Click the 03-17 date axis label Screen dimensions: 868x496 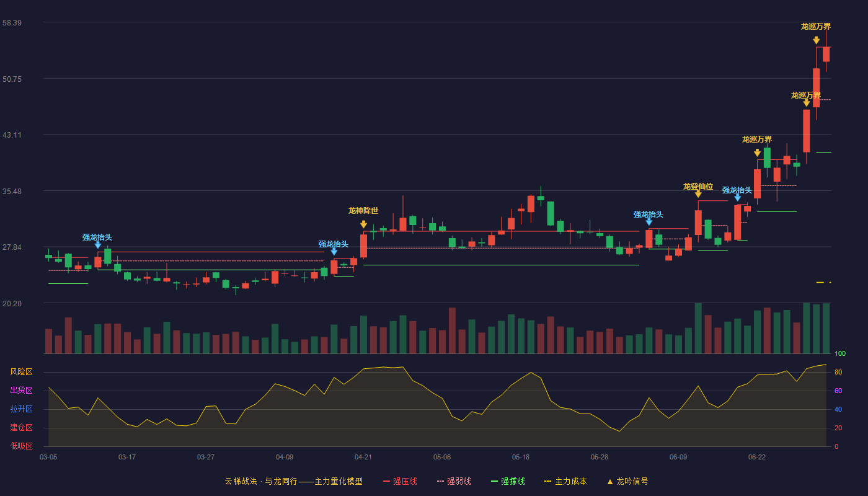[127, 457]
